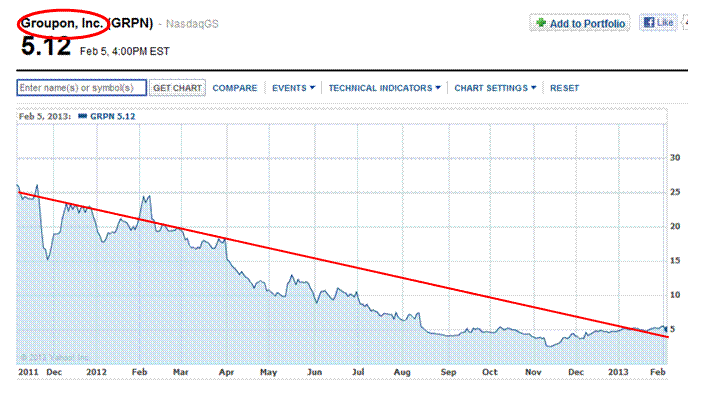This screenshot has height=412, width=715.
Task: Reset the chart with the Reset link
Action: [x=565, y=88]
